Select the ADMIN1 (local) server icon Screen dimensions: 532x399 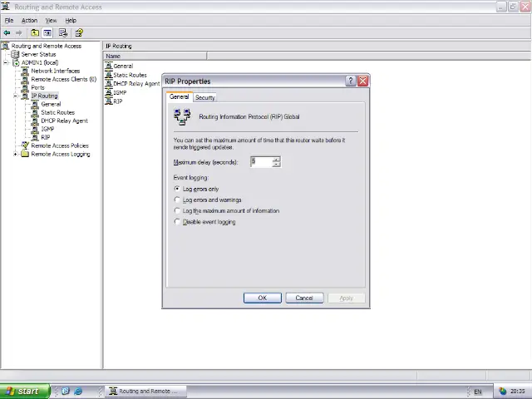[x=16, y=63]
